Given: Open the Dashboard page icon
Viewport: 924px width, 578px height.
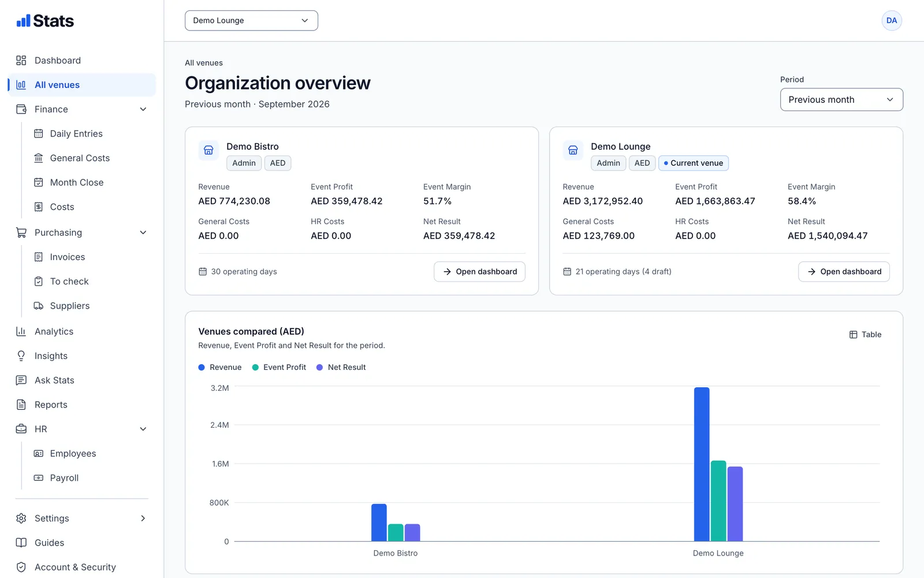Looking at the screenshot, I should pyautogui.click(x=21, y=61).
